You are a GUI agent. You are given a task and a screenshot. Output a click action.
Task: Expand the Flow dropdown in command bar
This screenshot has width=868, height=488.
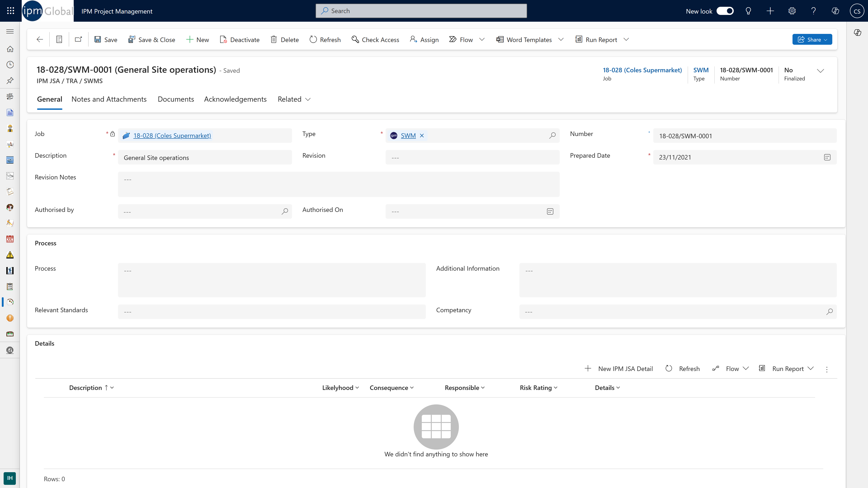(x=482, y=39)
